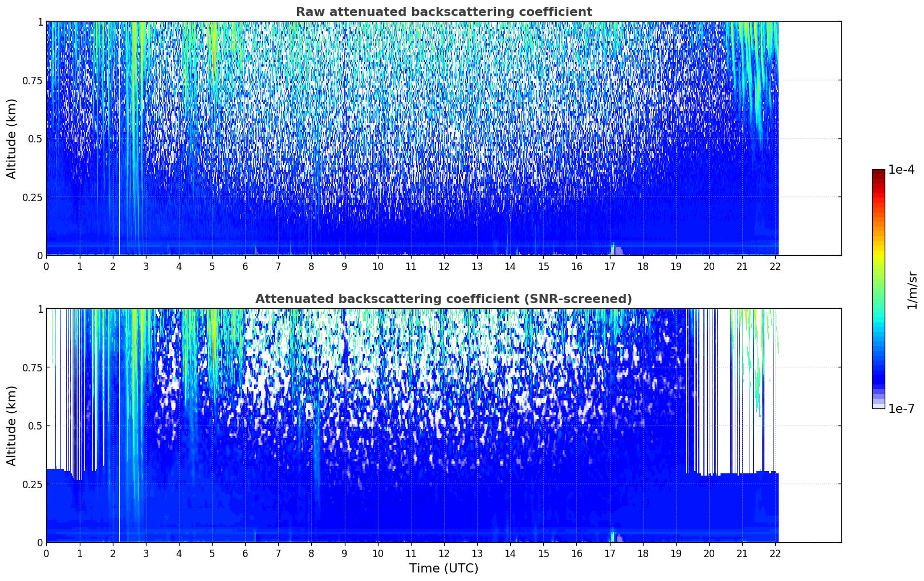
Task: Click the rainbow colorbar scale
Action: [x=878, y=289]
